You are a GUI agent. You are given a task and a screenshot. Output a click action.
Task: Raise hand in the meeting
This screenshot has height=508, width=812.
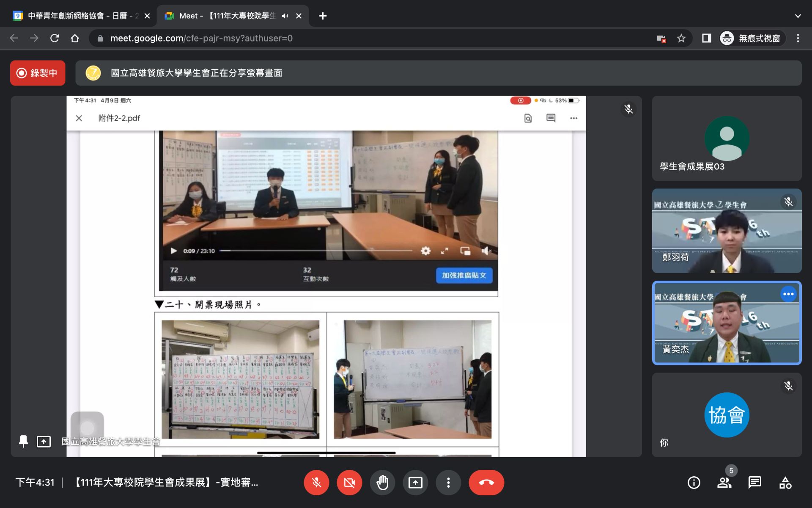coord(382,483)
